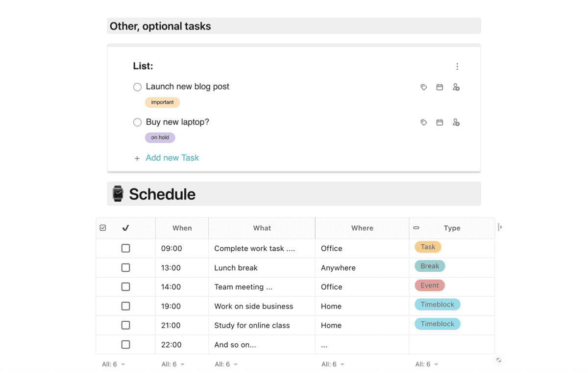The image size is (588, 380).
Task: Tick the checkbox for 13:00 Lunch break
Action: [125, 267]
